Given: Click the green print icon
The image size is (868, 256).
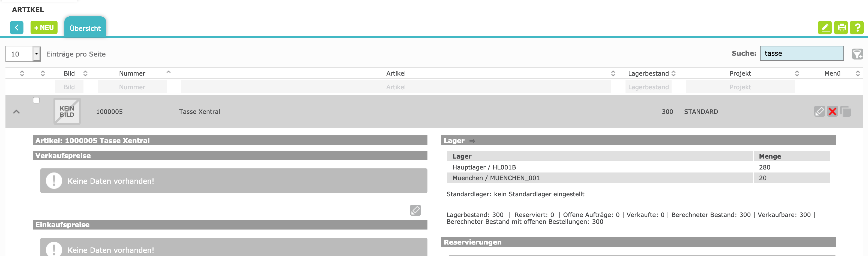Looking at the screenshot, I should tap(841, 28).
